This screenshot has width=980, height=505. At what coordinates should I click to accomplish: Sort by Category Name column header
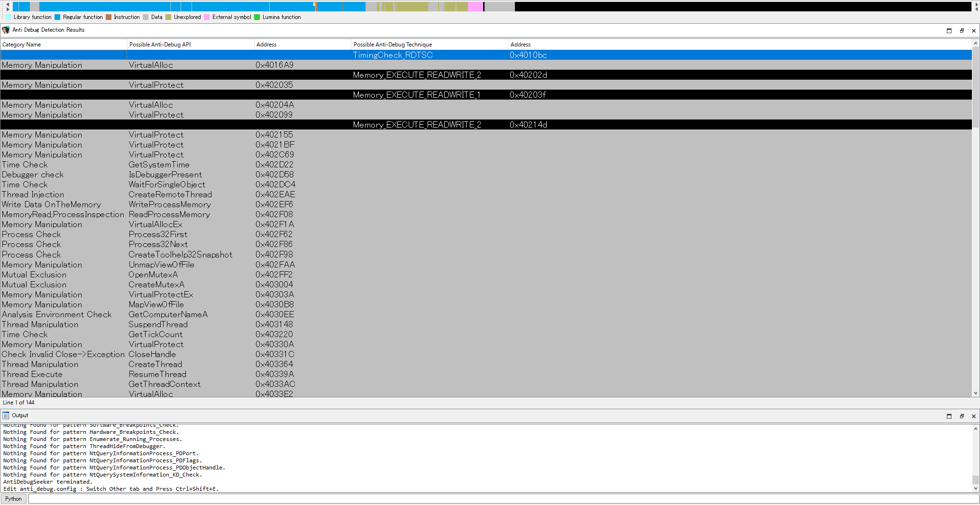(64, 45)
